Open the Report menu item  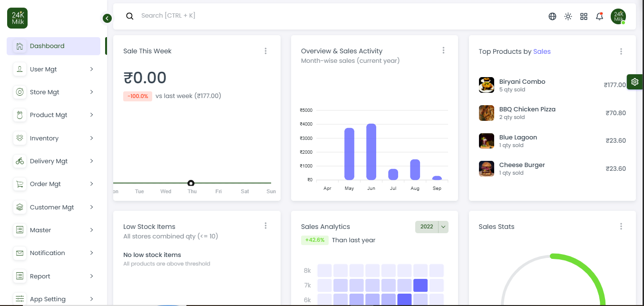point(53,276)
